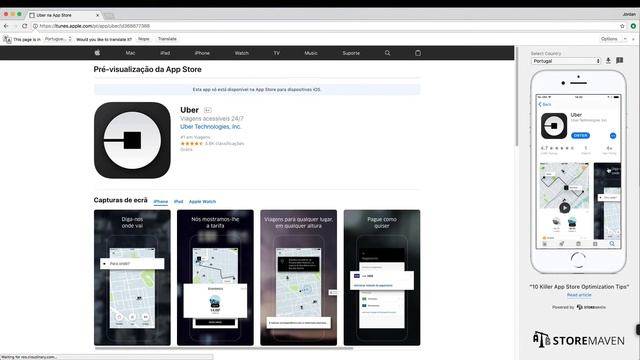Switch screenshots to the Apple Watch tab
Viewport: 640px width, 360px height.
pos(202,202)
